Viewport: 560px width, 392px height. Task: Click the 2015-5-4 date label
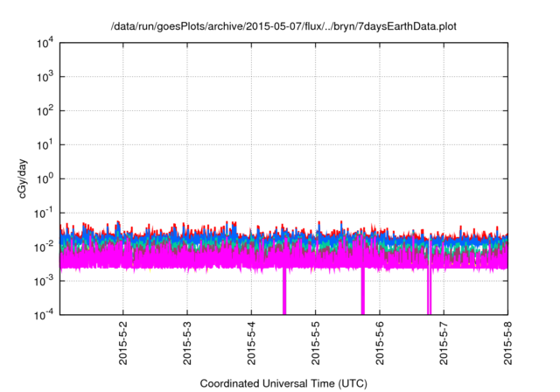coord(251,343)
